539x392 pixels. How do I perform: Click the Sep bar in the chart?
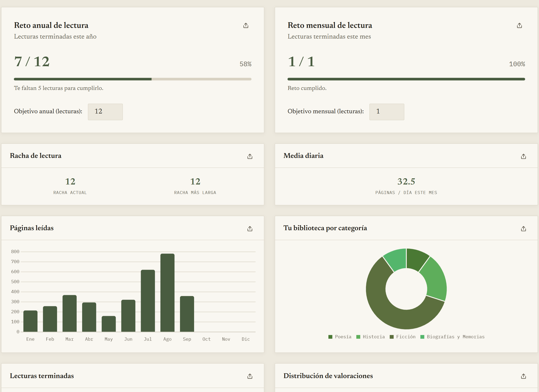pos(187,314)
